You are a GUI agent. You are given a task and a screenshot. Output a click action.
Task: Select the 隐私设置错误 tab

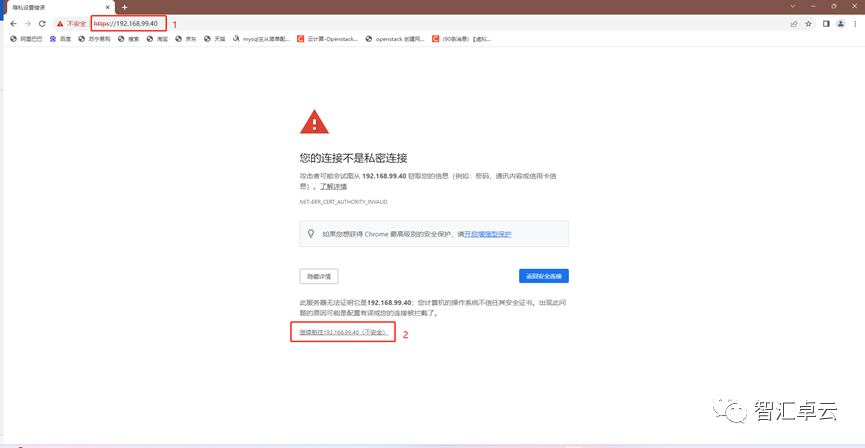coord(61,7)
